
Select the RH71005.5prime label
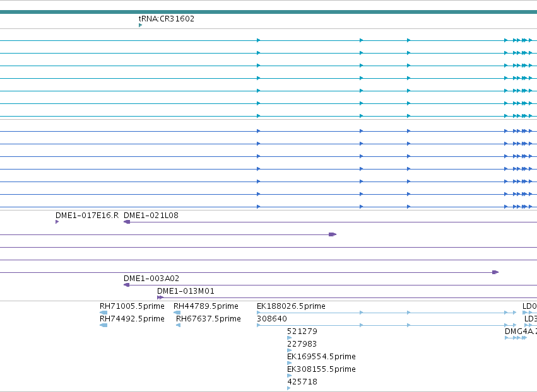[x=132, y=306]
